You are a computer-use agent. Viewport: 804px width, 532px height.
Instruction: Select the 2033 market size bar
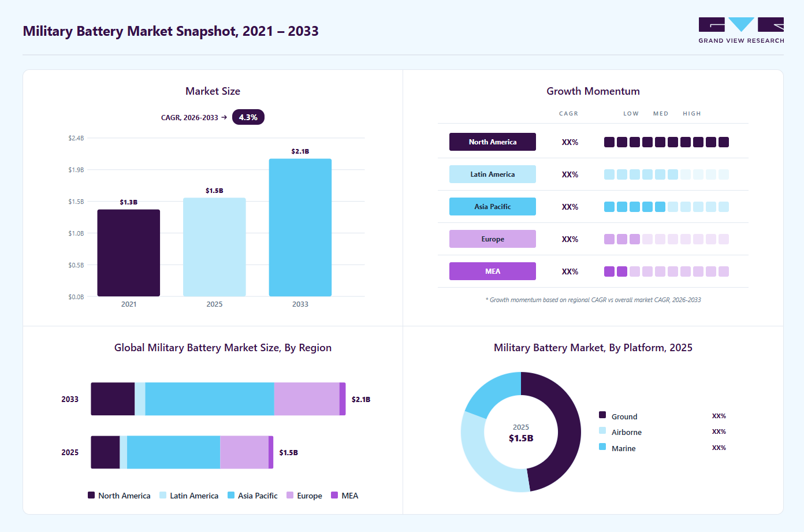coord(300,228)
